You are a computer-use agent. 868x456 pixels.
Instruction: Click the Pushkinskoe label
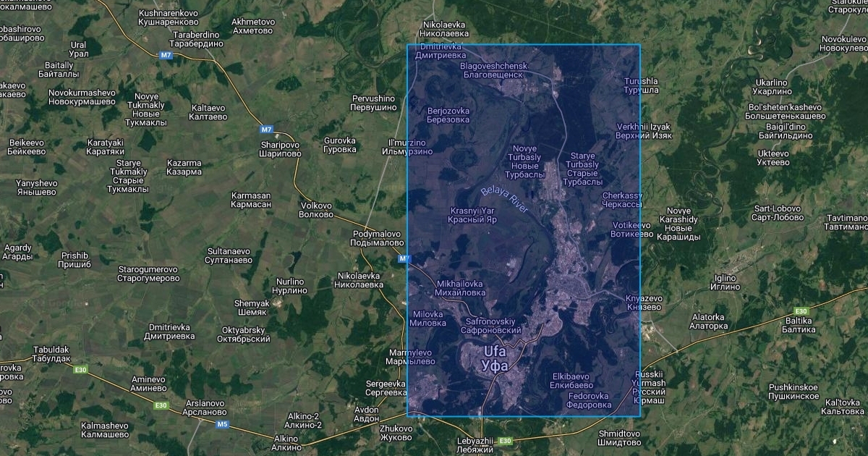tap(793, 392)
